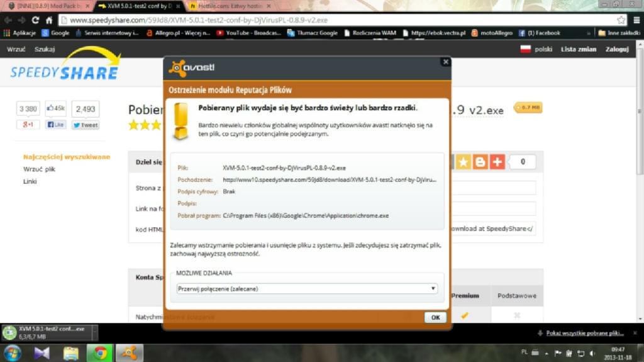
Task: Open File Explorer from the taskbar
Action: pyautogui.click(x=70, y=353)
